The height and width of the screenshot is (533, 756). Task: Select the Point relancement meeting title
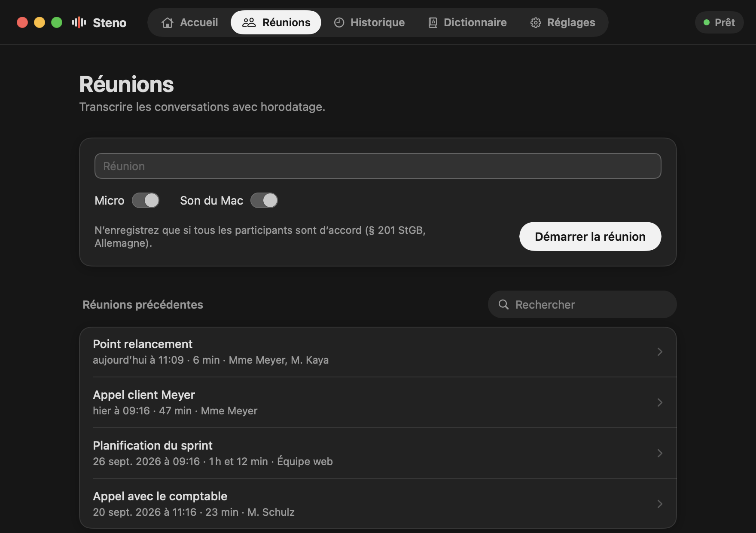point(143,344)
